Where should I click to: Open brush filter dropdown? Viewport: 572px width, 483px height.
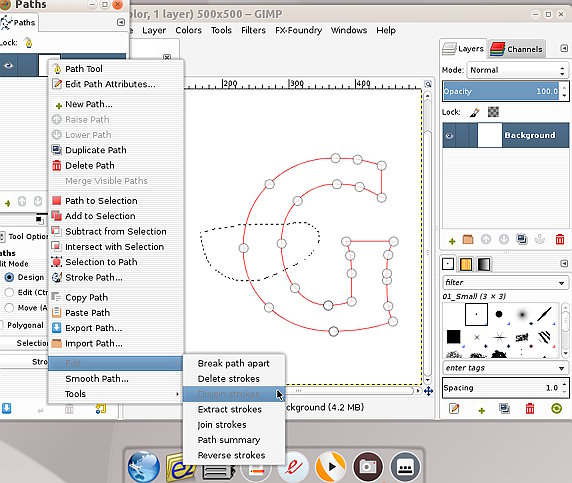click(x=505, y=282)
